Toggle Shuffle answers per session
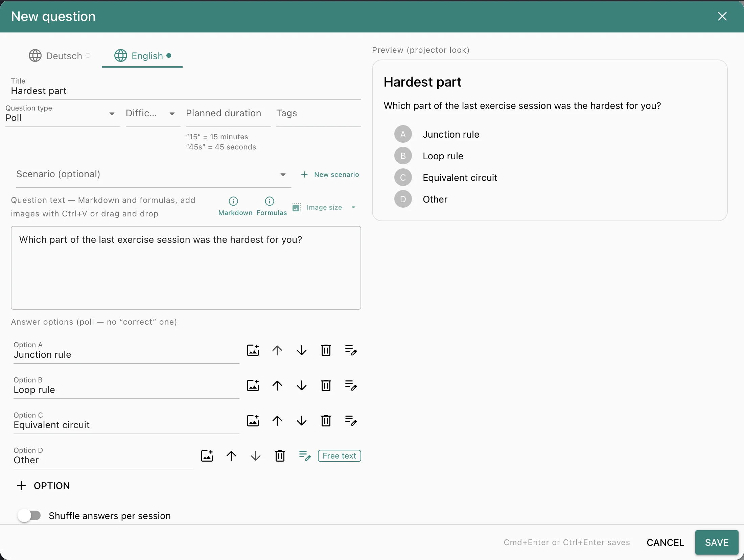744x560 pixels. coord(29,516)
